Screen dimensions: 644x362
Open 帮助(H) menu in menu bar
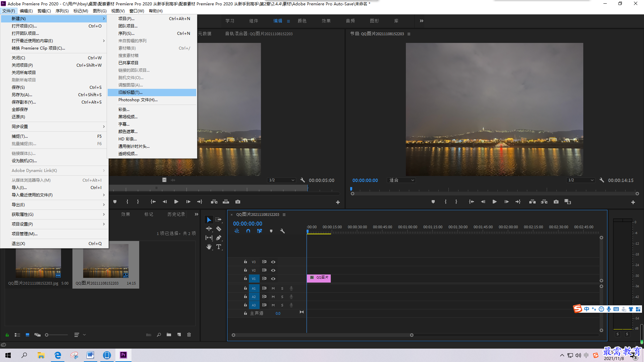click(x=156, y=11)
